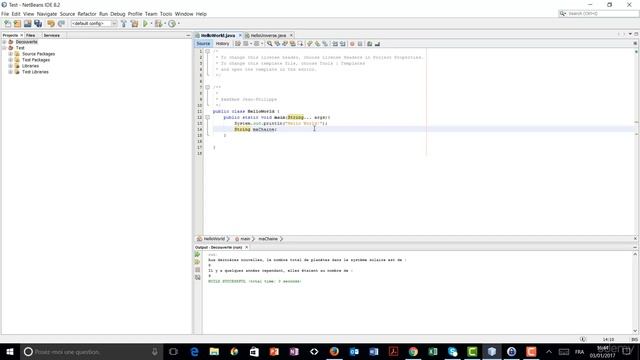The width and height of the screenshot is (640, 360).
Task: Toggle Highlight Search icon
Action: click(x=293, y=44)
